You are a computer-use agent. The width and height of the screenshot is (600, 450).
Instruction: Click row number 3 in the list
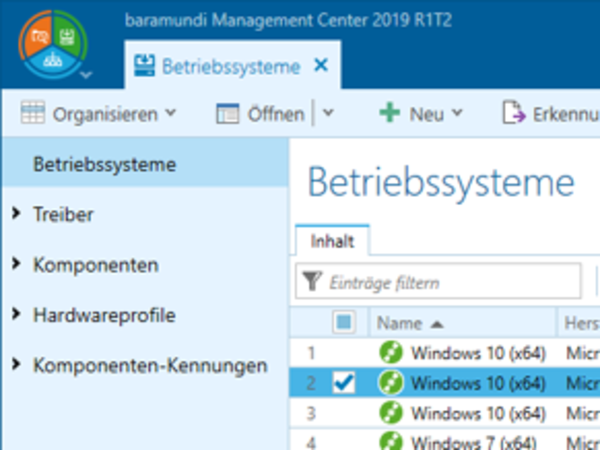pyautogui.click(x=311, y=413)
